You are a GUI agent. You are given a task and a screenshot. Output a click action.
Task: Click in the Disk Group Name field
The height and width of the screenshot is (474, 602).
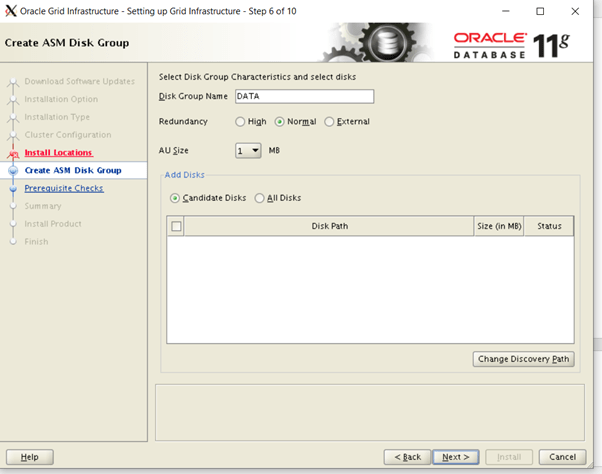[x=304, y=97]
